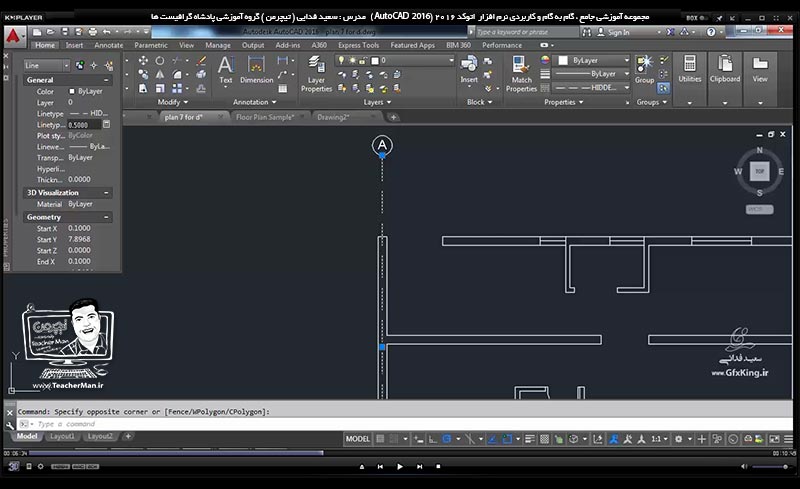The width and height of the screenshot is (800, 489).
Task: Switch to the Parametric ribbon tab
Action: [151, 45]
